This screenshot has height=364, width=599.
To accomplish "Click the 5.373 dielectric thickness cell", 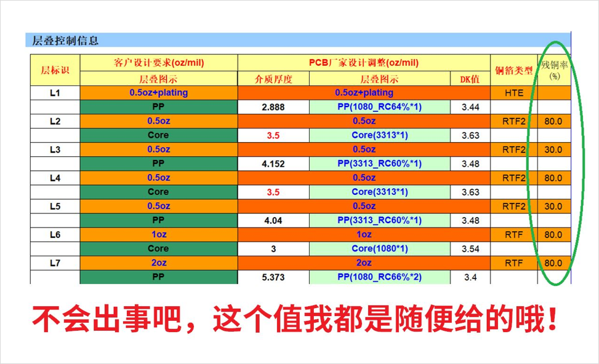I will tap(273, 277).
